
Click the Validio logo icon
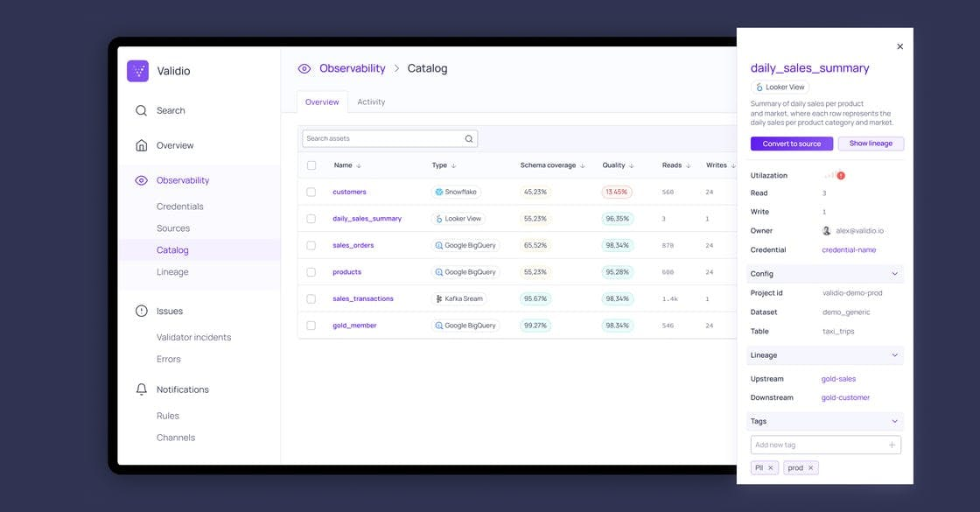click(138, 69)
